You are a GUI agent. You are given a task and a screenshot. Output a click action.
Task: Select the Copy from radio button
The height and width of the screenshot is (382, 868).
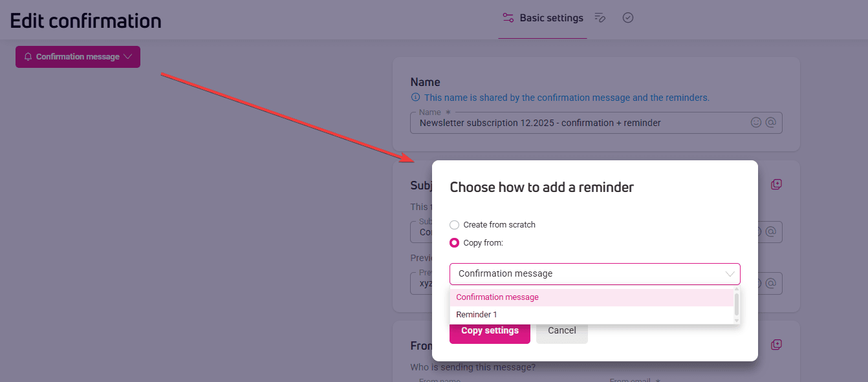coord(455,243)
